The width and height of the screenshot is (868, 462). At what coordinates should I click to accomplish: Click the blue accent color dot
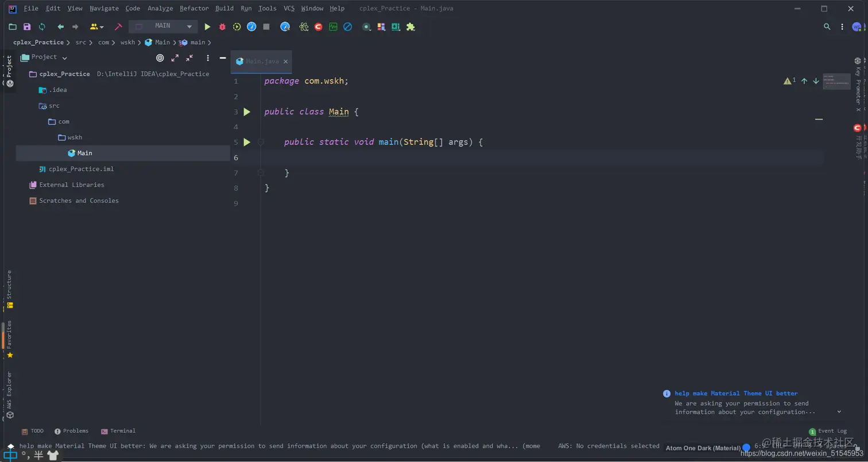(746, 447)
